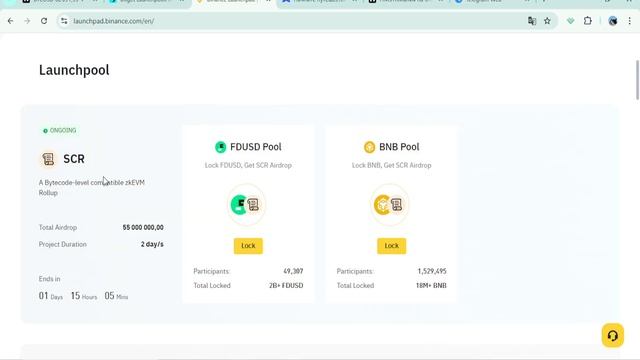Screen dimensions: 640x360
Task: Click the 05 Mins countdown value
Action: [x=116, y=296]
